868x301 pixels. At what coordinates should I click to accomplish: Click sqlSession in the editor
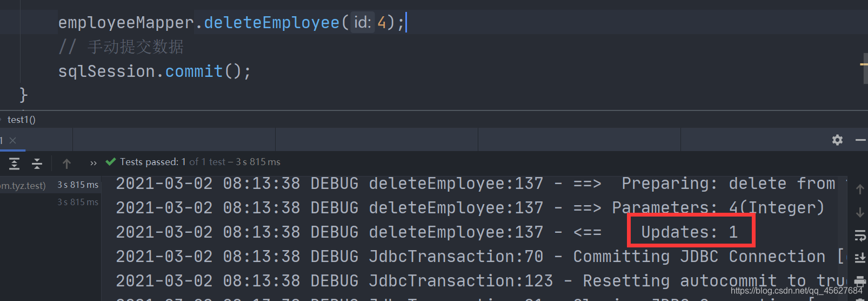click(106, 71)
